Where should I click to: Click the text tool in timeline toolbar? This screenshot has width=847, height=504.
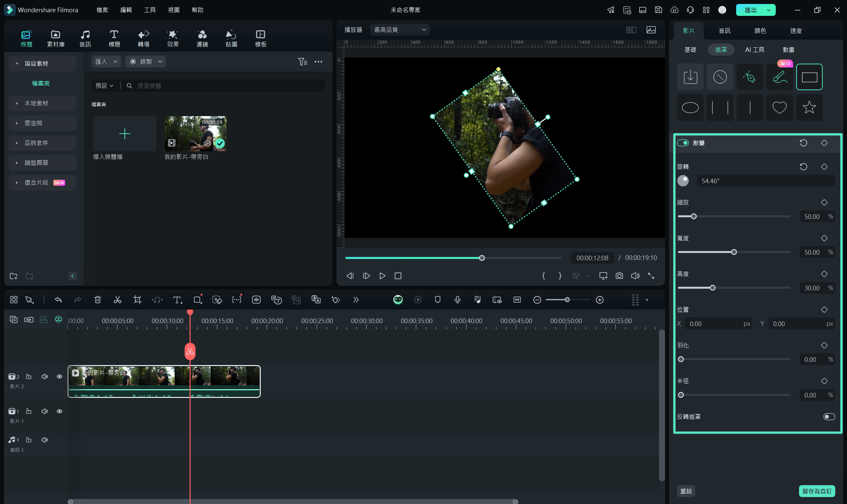coord(177,300)
